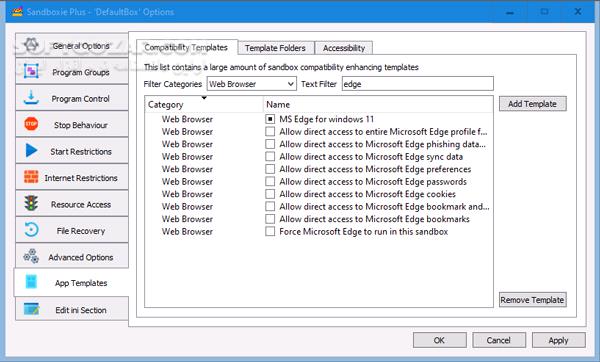The height and width of the screenshot is (362, 600).
Task: Click the Category column sort arrow
Action: coord(204,98)
